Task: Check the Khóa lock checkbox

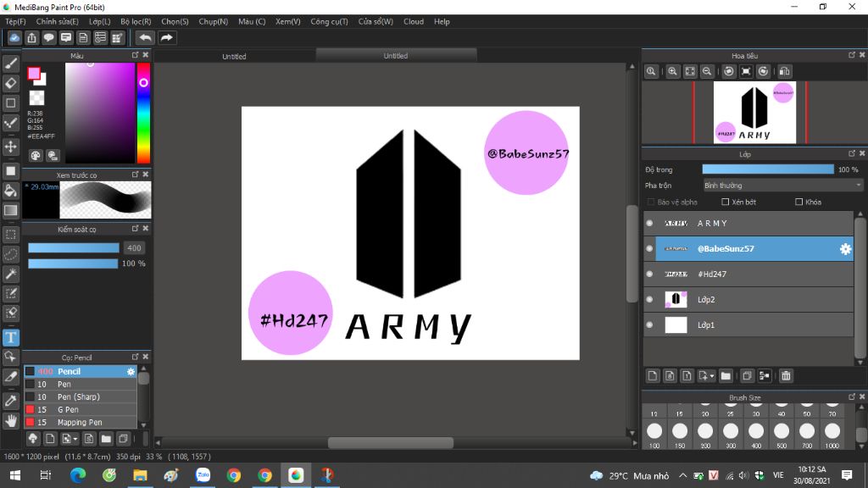Action: pyautogui.click(x=798, y=202)
